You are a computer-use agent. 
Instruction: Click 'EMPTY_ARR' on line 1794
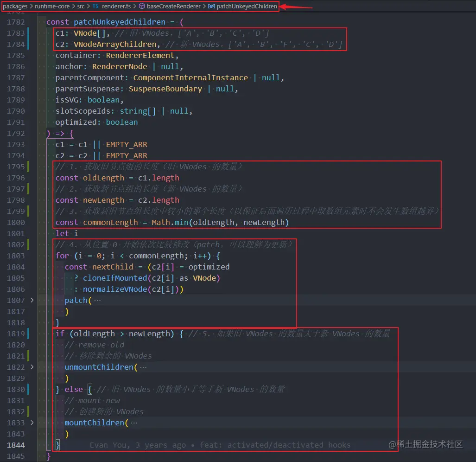click(x=127, y=155)
